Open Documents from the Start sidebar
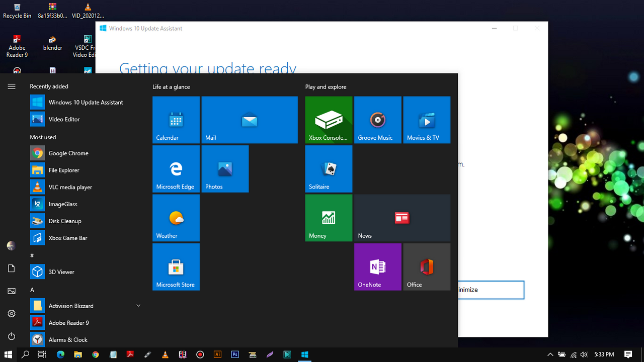The height and width of the screenshot is (362, 644). 12,268
